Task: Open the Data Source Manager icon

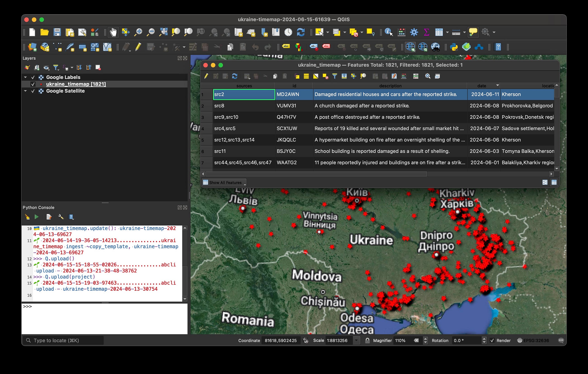Action: point(32,47)
